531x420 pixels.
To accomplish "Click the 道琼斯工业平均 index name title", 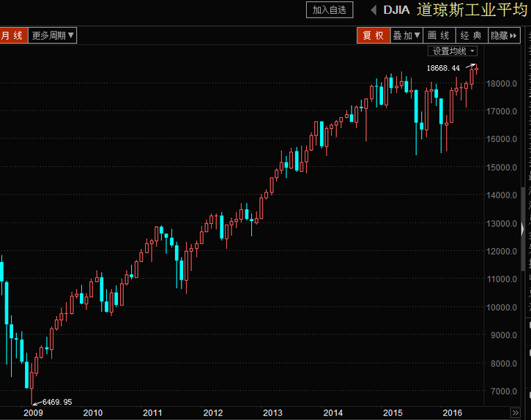I will tap(472, 10).
